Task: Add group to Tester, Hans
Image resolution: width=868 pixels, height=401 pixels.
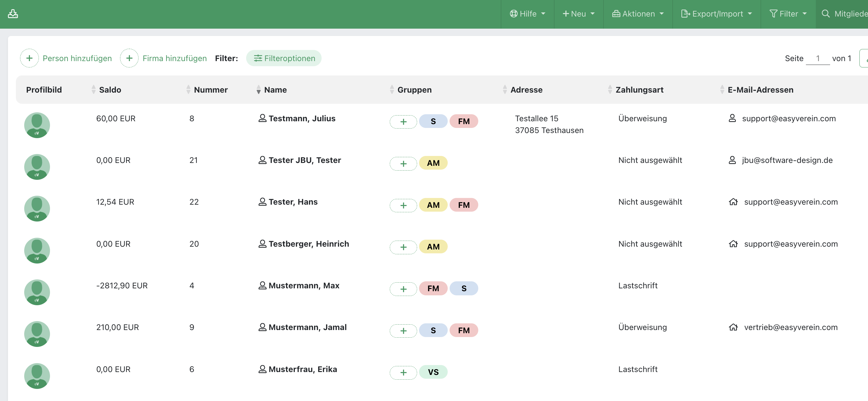Action: pyautogui.click(x=403, y=205)
